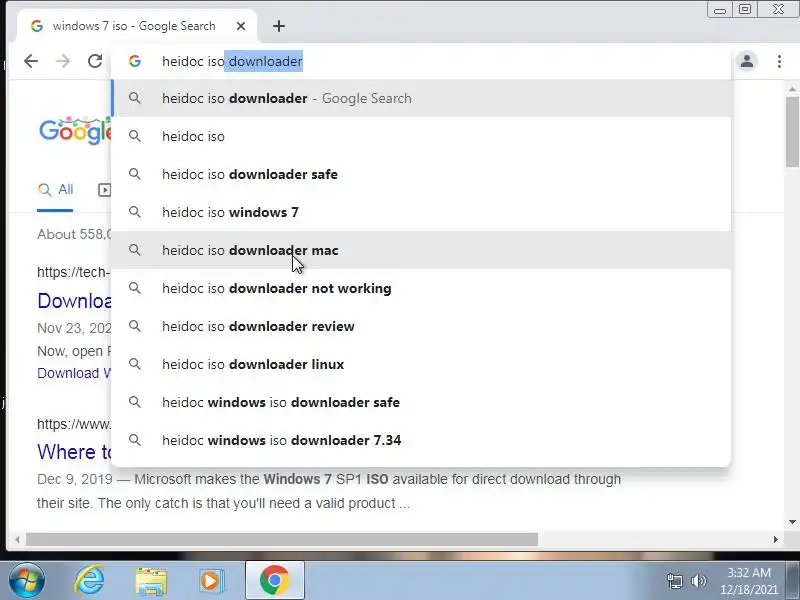The image size is (800, 600).
Task: Click the vertical scrollbar thumb
Action: pyautogui.click(x=792, y=132)
